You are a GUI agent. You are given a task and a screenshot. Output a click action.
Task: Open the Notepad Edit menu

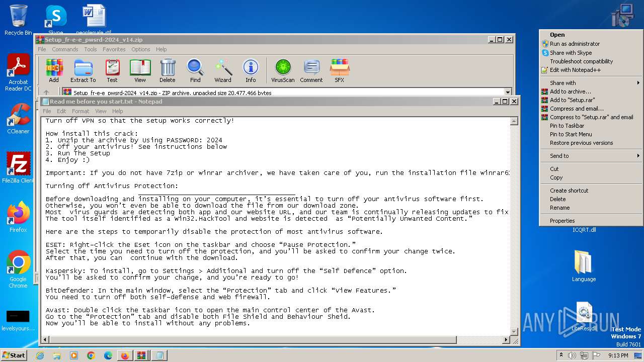pos(61,111)
